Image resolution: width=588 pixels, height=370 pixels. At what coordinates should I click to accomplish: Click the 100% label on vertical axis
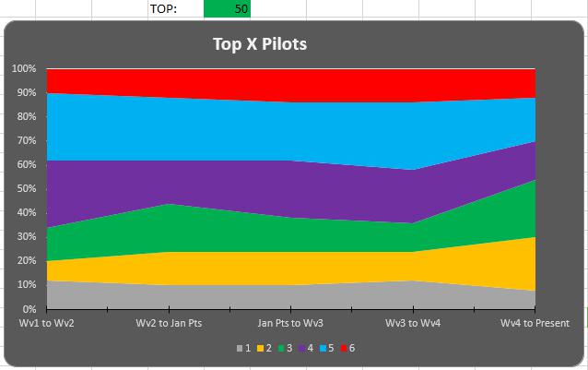click(x=24, y=69)
